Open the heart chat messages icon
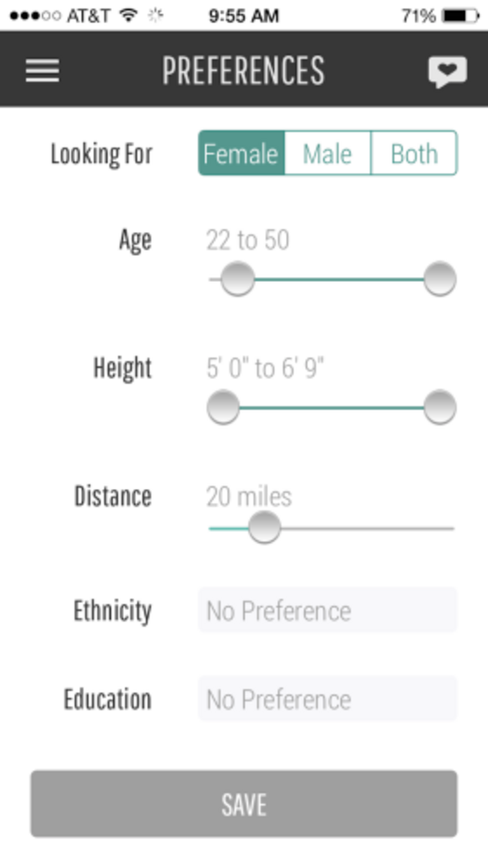Screen dimensions: 488x868 (x=447, y=71)
